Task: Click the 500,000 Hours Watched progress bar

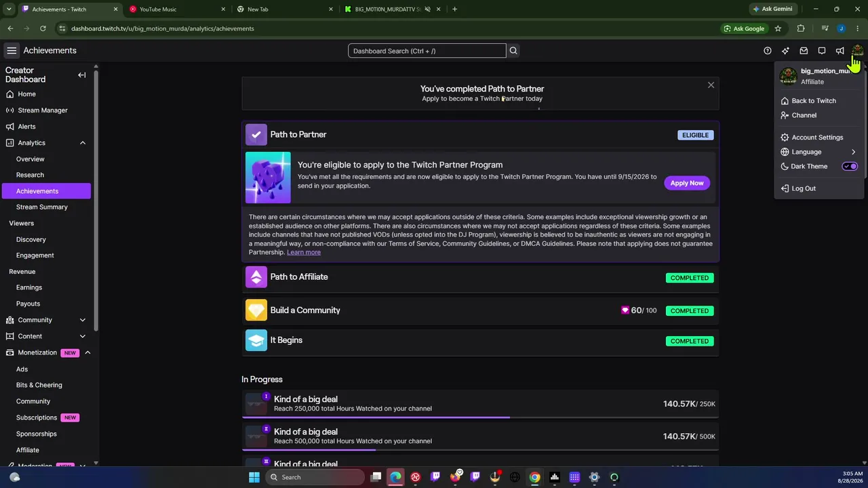Action: [x=480, y=449]
